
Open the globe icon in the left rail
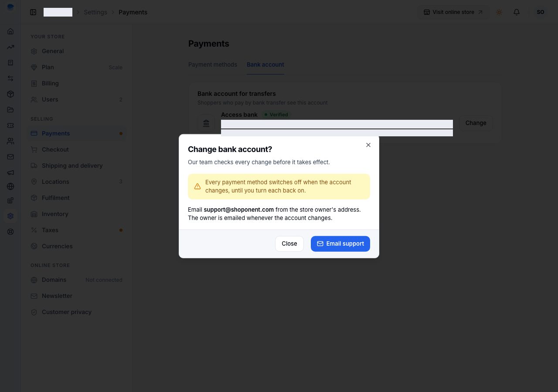10,186
